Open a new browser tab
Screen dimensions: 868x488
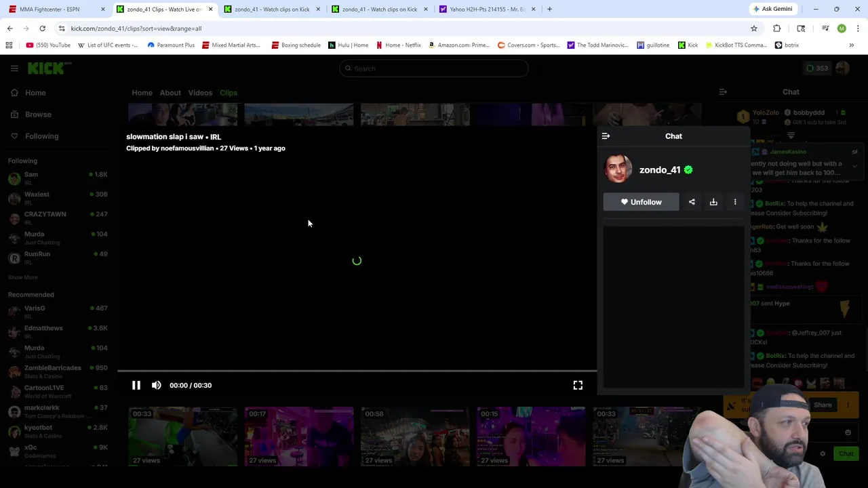(549, 9)
